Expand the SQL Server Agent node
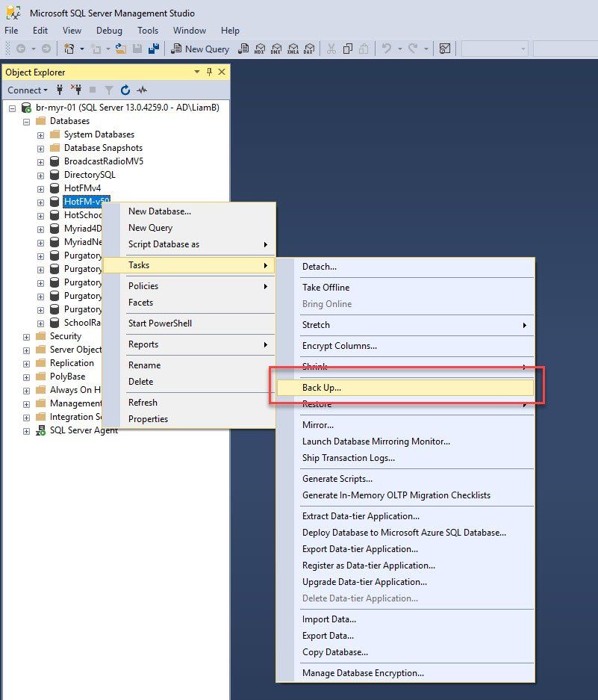The image size is (598, 700). click(26, 431)
